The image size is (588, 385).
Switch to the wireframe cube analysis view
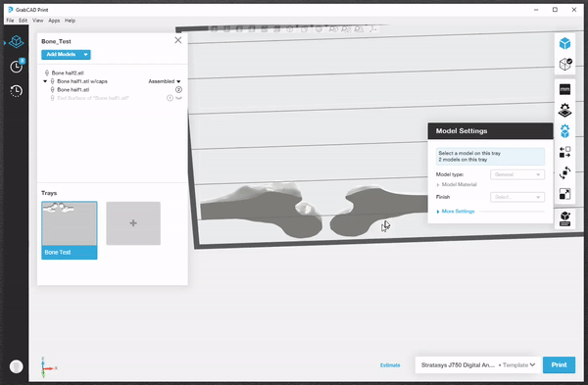(x=565, y=64)
